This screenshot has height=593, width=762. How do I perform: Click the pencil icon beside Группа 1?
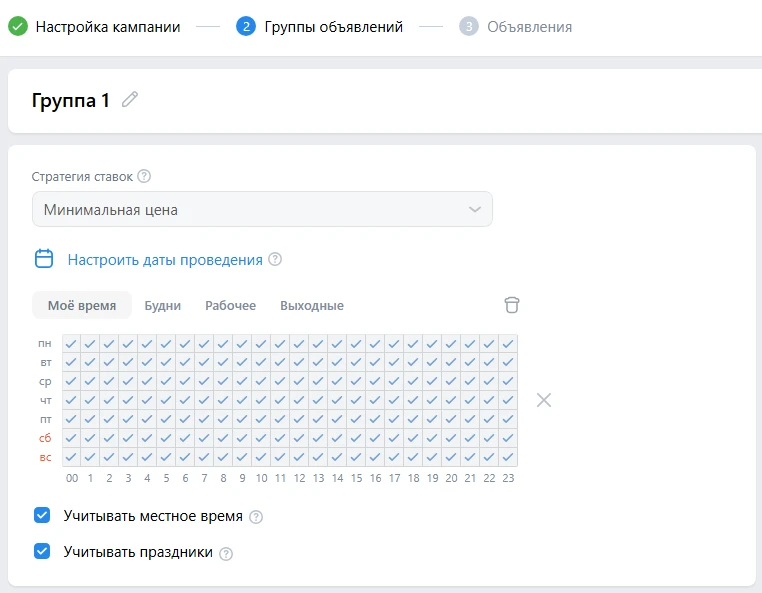coord(130,100)
